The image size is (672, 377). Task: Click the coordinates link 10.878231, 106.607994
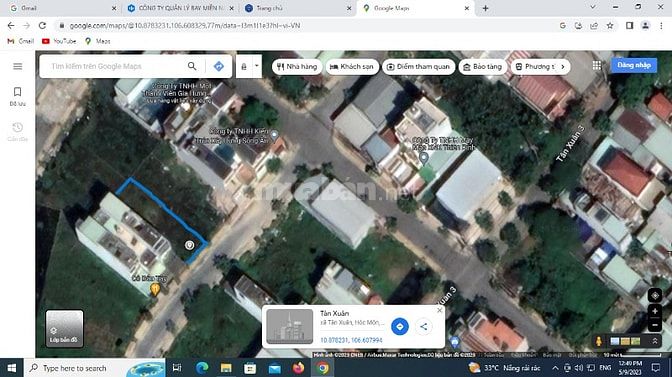coord(351,340)
